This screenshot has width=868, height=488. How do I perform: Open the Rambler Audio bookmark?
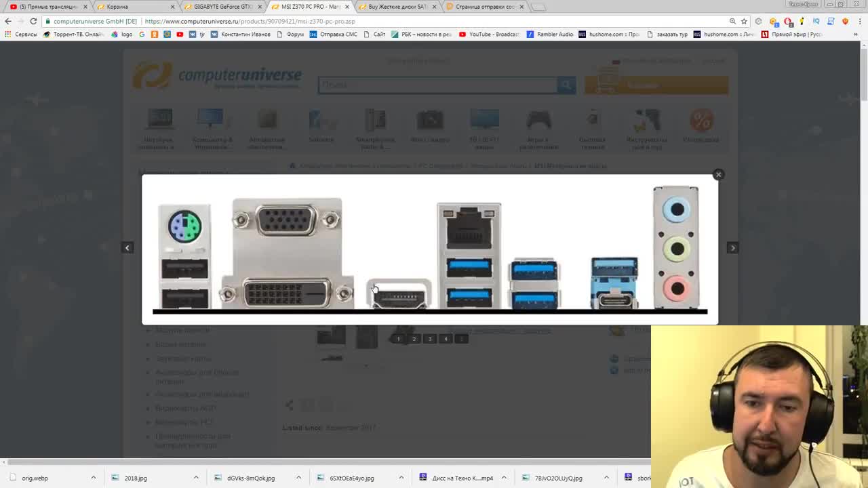pos(550,34)
